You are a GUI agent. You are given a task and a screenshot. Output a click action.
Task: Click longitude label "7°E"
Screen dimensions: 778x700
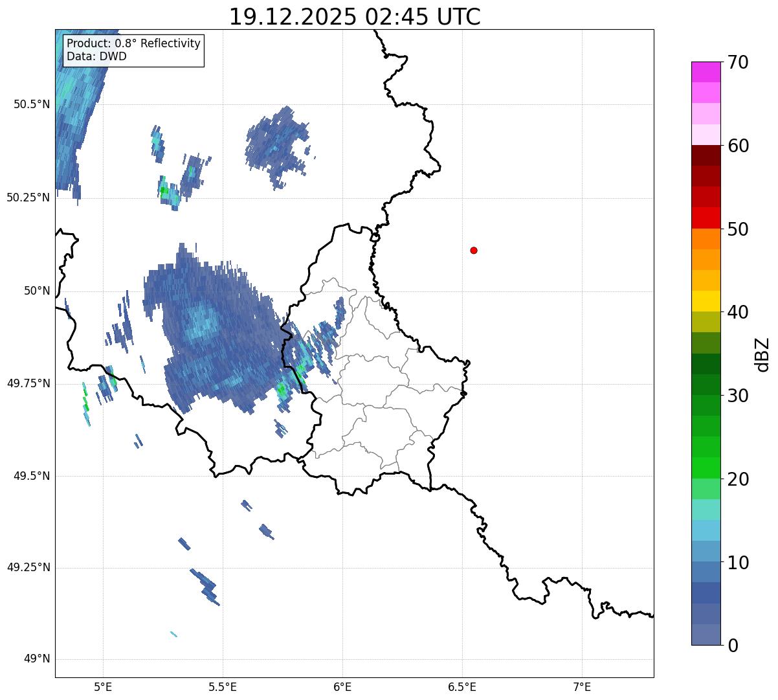pos(582,686)
